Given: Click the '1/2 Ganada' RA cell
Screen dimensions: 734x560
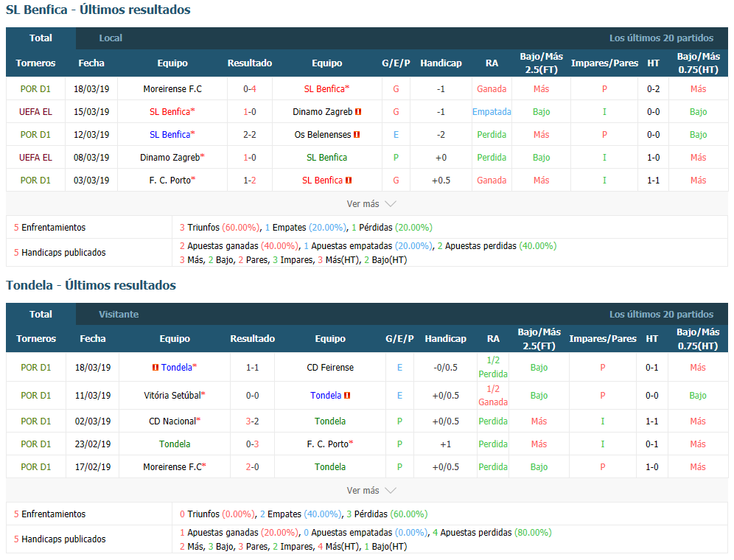Looking at the screenshot, I should click(493, 395).
